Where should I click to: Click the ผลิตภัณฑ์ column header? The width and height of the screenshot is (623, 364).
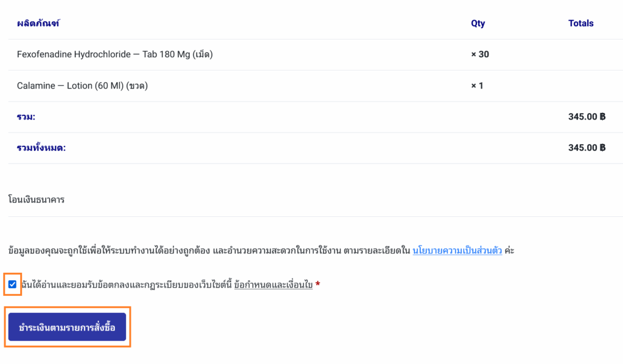38,24
